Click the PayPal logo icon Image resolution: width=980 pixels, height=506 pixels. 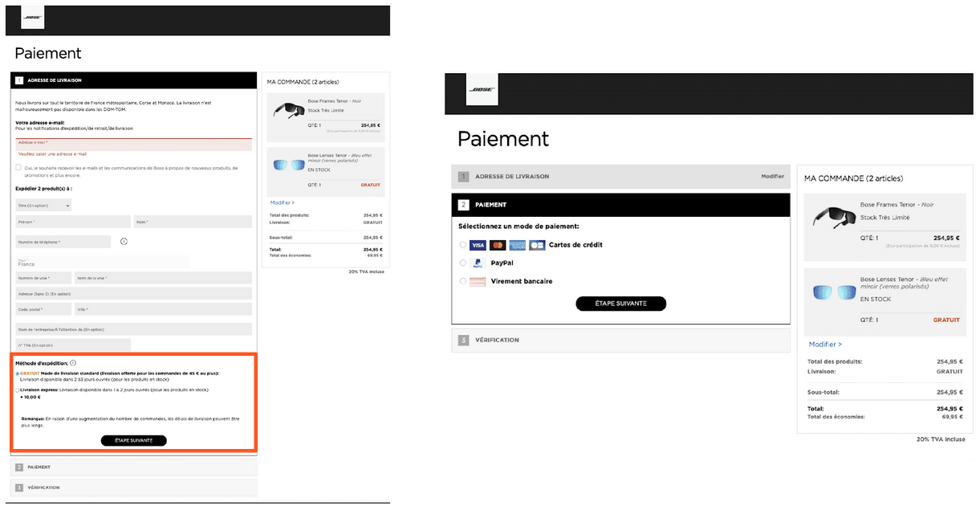[x=477, y=263]
